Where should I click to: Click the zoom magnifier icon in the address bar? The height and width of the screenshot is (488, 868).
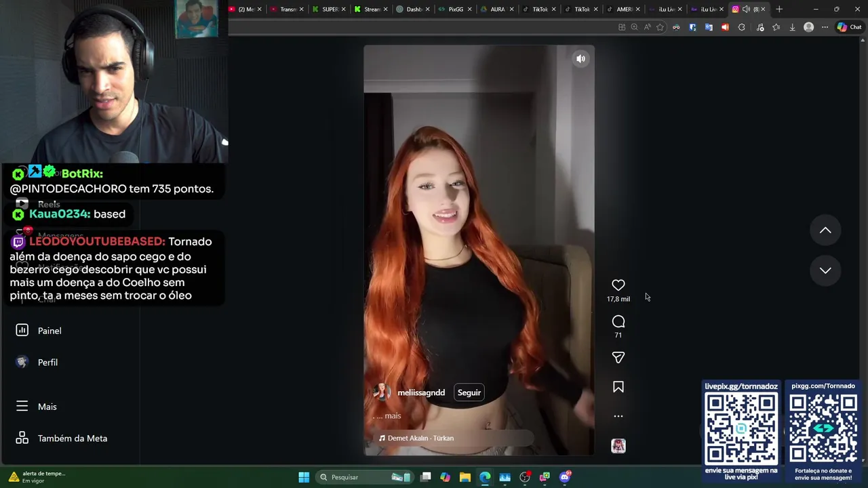[x=634, y=27]
